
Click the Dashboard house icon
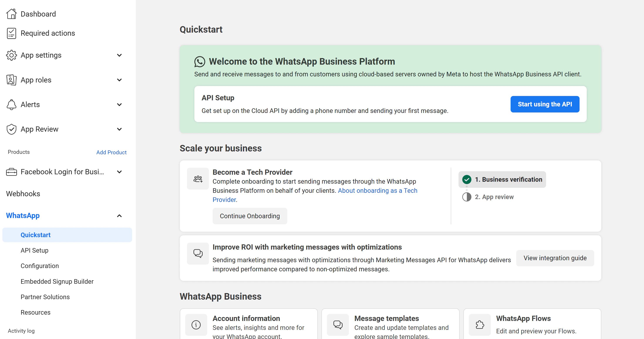click(12, 14)
